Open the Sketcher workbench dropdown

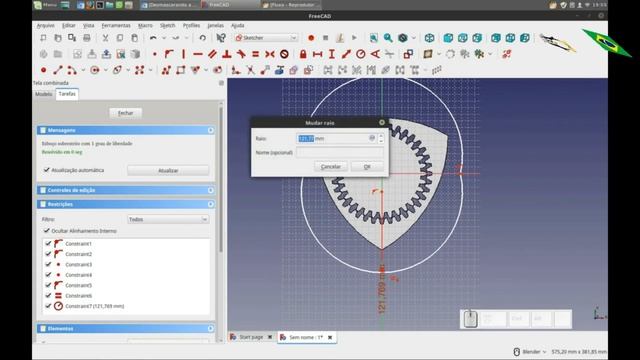pos(266,38)
